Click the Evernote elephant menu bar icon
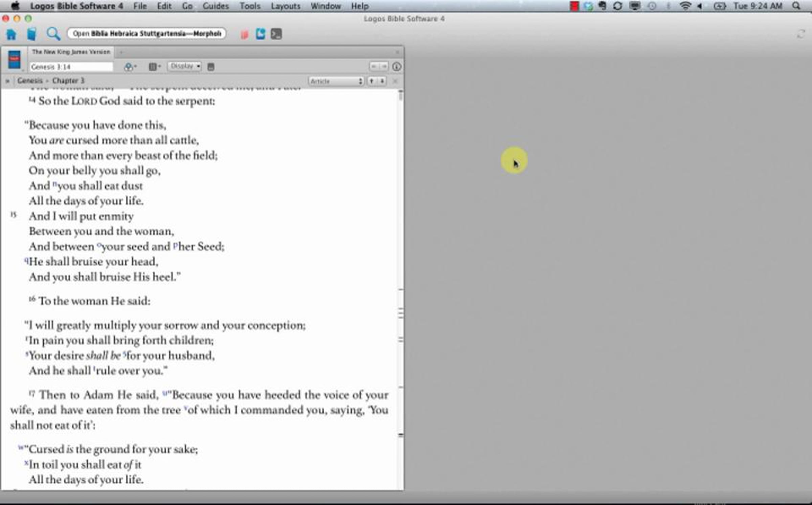The width and height of the screenshot is (812, 505). coord(602,6)
